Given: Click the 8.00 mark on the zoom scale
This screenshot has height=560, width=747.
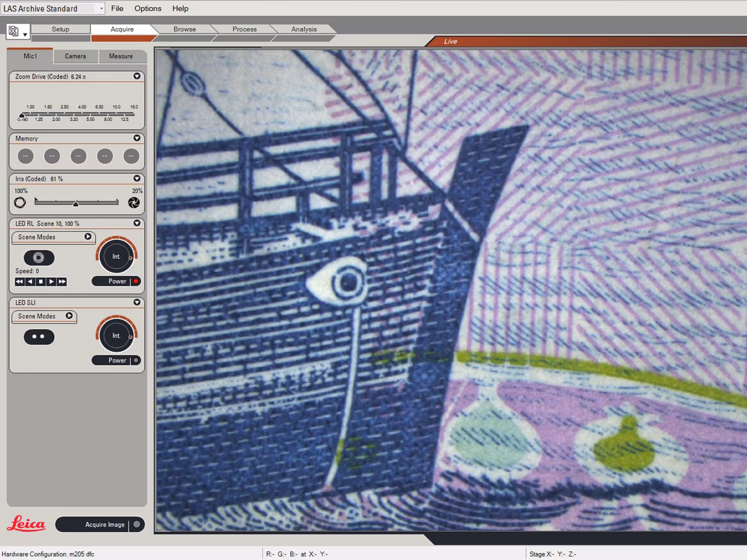Looking at the screenshot, I should 108,120.
